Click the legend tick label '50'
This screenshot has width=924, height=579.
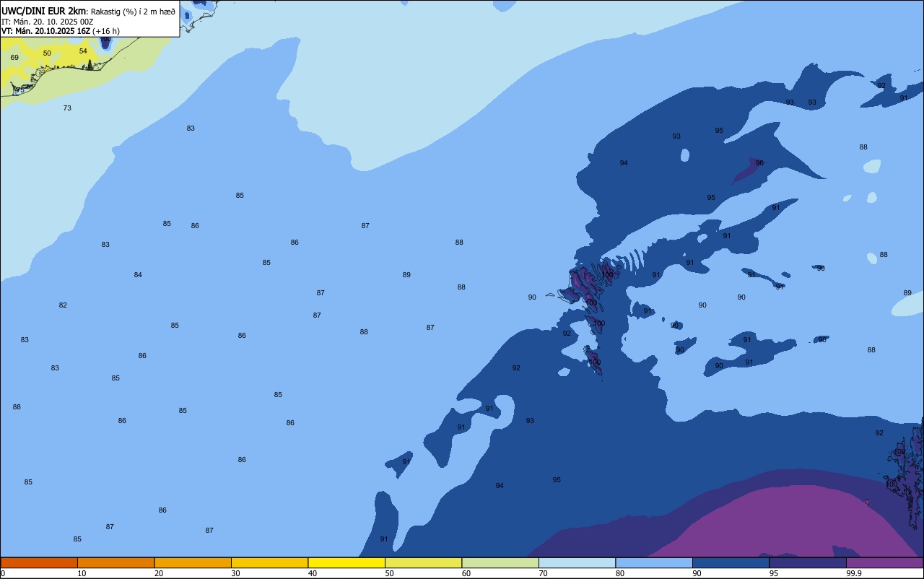tap(389, 573)
